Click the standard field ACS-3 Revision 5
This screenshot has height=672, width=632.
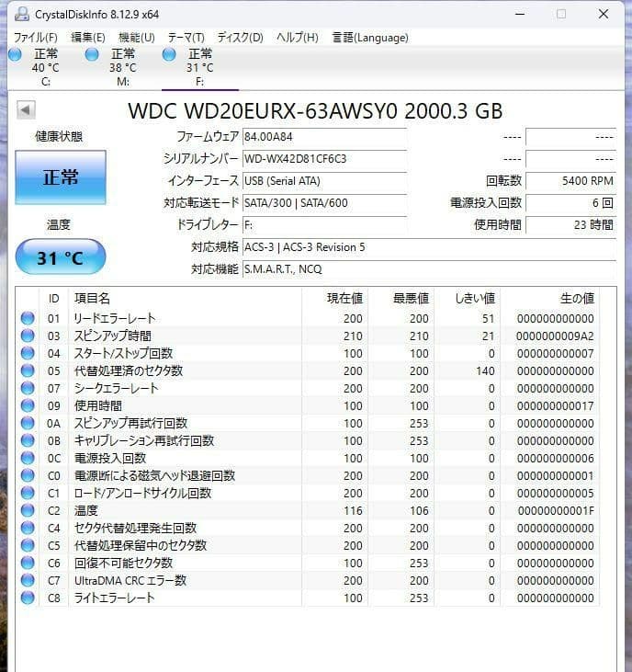click(430, 247)
